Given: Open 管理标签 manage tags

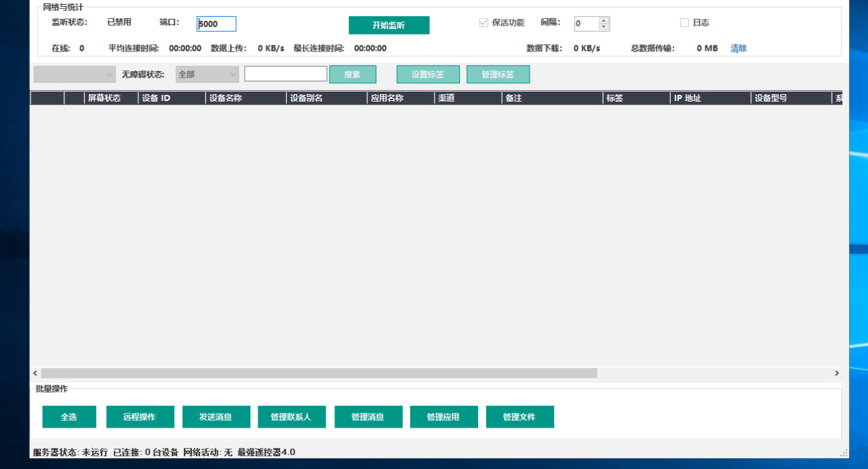Looking at the screenshot, I should [498, 75].
